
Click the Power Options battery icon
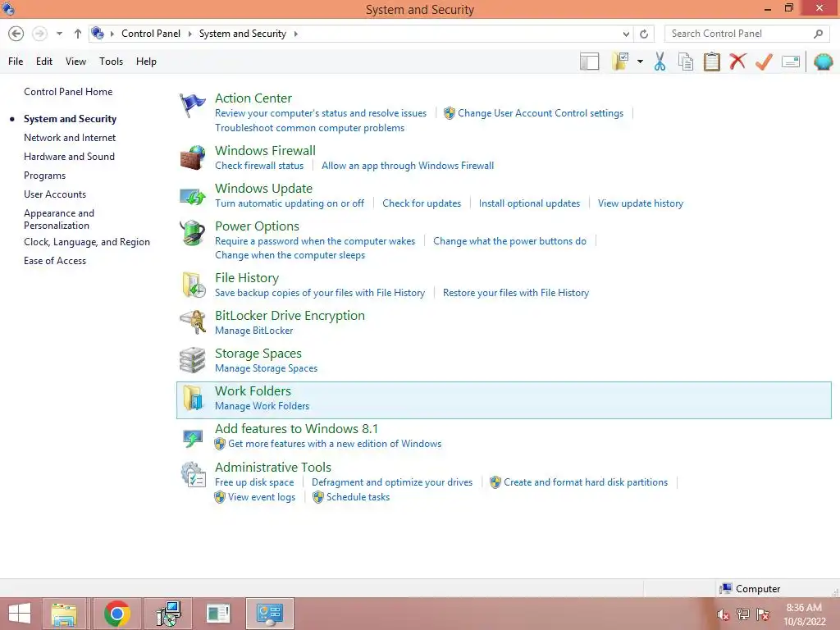coord(192,233)
